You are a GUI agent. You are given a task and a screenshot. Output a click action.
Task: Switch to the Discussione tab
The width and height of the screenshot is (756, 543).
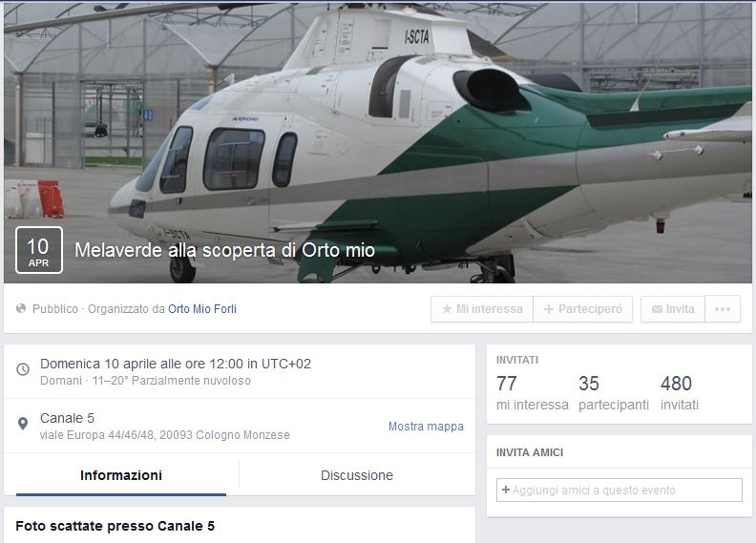coord(357,475)
